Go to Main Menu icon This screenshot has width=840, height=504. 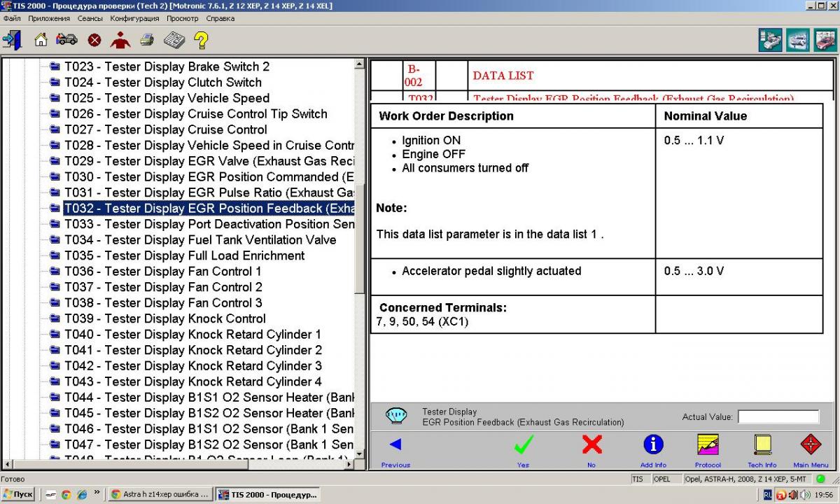811,445
